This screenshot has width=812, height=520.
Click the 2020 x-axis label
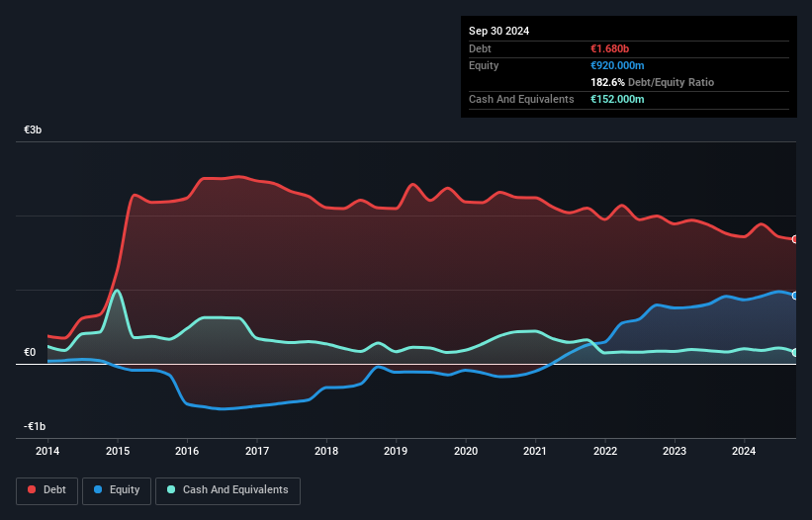point(466,451)
